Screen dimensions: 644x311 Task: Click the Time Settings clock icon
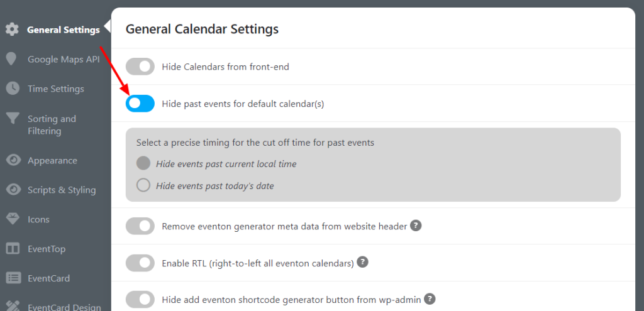coord(13,88)
